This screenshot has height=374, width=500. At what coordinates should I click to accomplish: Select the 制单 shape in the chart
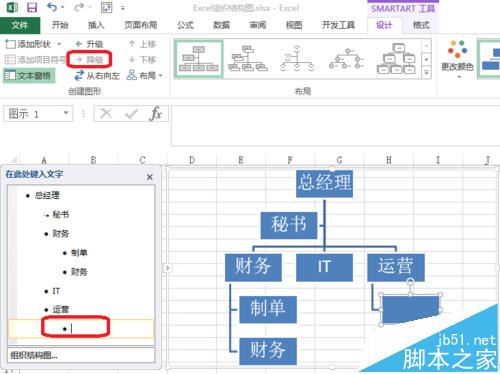pyautogui.click(x=268, y=309)
